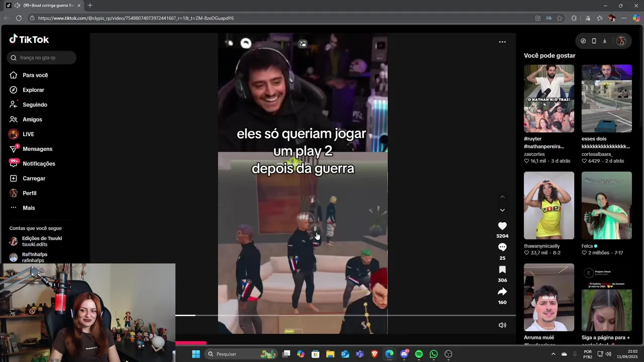644x362 pixels.
Task: Go to previous video with up chevron
Action: [x=502, y=197]
